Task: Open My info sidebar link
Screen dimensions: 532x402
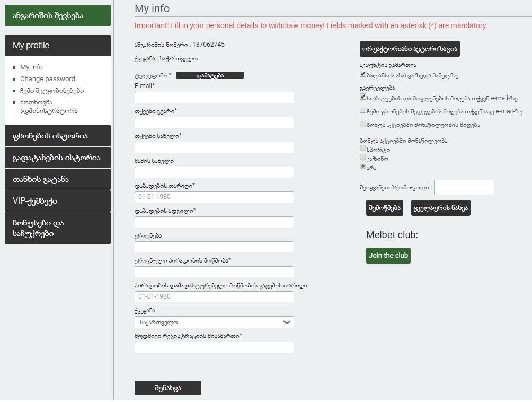Action: pyautogui.click(x=31, y=67)
